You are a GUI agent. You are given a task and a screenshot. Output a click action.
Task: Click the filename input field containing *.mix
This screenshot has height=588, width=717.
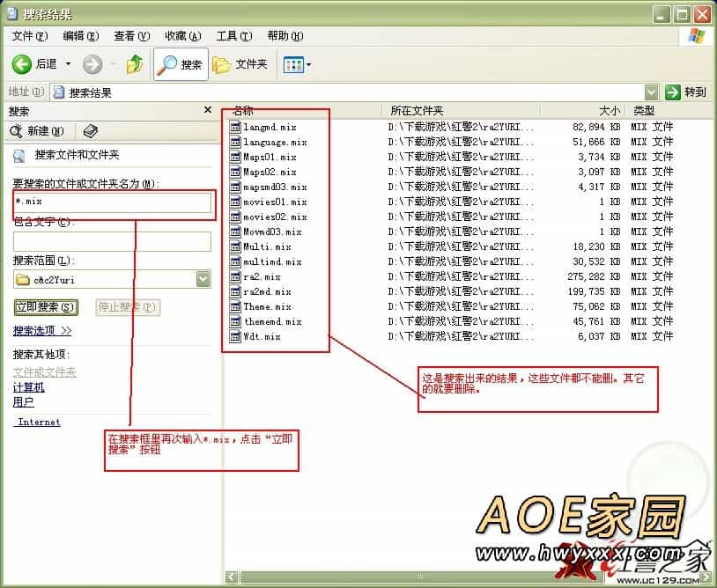click(113, 202)
